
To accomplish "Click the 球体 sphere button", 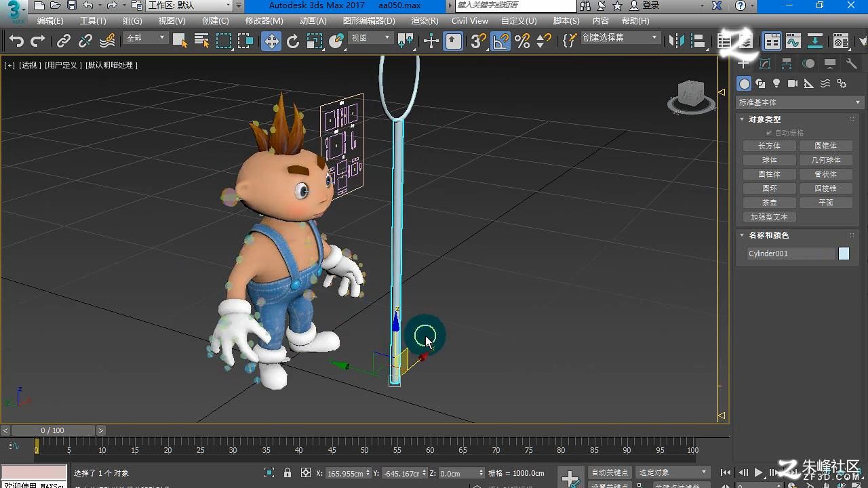I will (x=769, y=160).
